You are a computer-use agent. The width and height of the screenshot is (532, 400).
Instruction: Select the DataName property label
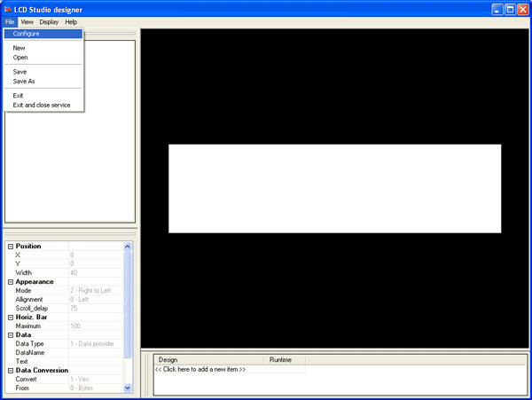(x=30, y=352)
